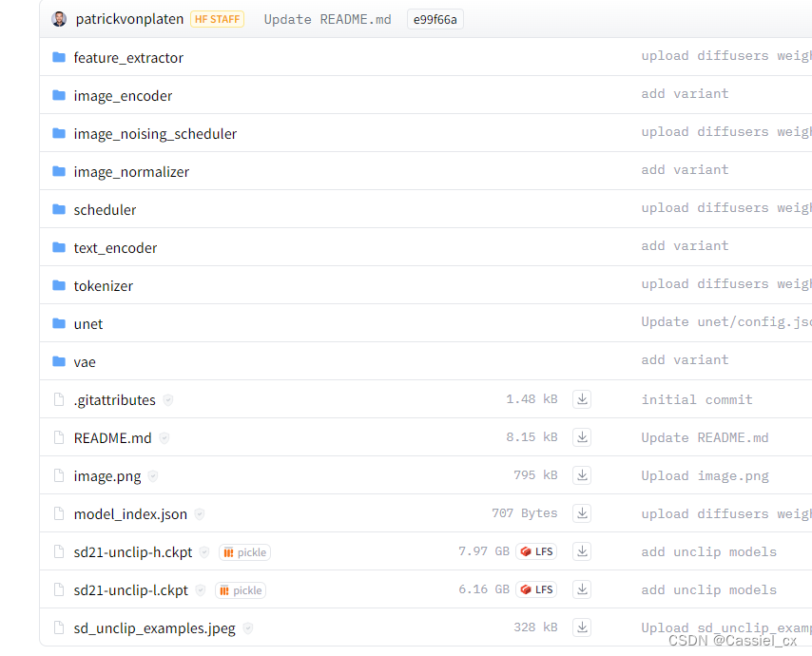Download the README.md file
Screen dimensions: 812x656
581,437
